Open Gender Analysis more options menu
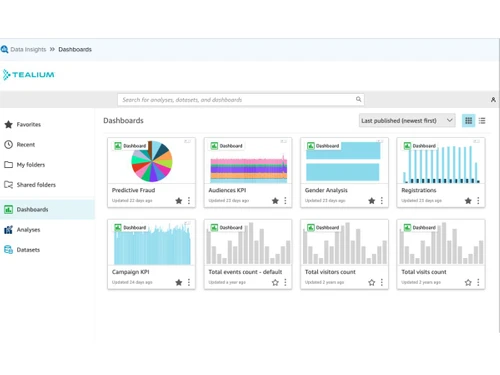Image resolution: width=500 pixels, height=375 pixels. point(382,201)
